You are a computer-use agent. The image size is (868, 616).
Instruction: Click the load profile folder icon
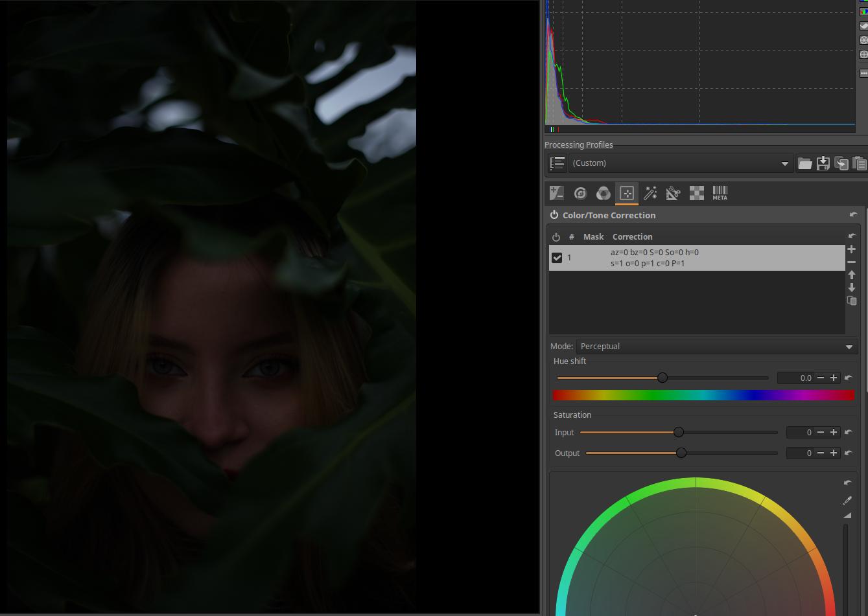804,163
